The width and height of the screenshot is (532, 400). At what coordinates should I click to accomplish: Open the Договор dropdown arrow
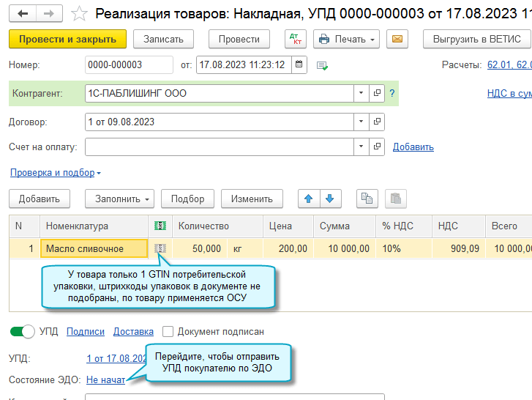(361, 122)
